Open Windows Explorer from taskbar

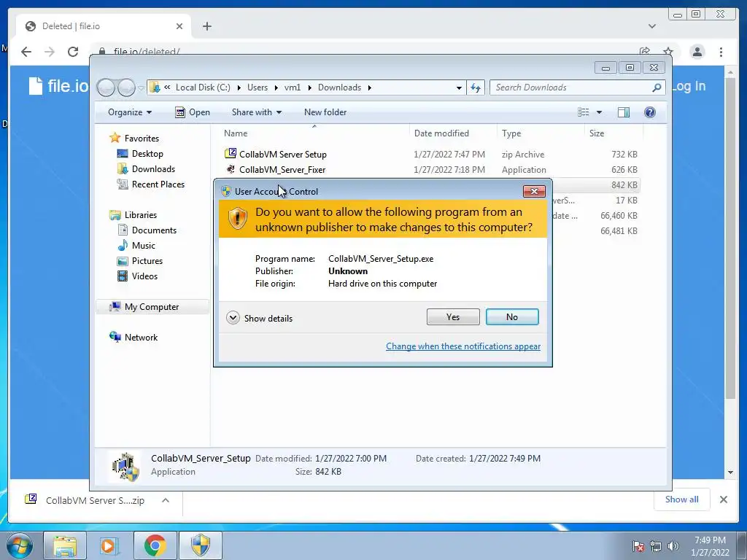[65, 545]
